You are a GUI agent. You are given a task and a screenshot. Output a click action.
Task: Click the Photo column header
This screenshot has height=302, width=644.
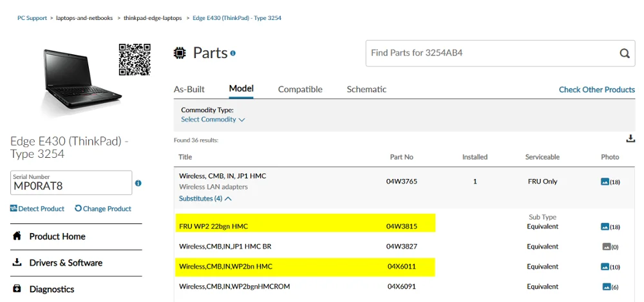610,157
